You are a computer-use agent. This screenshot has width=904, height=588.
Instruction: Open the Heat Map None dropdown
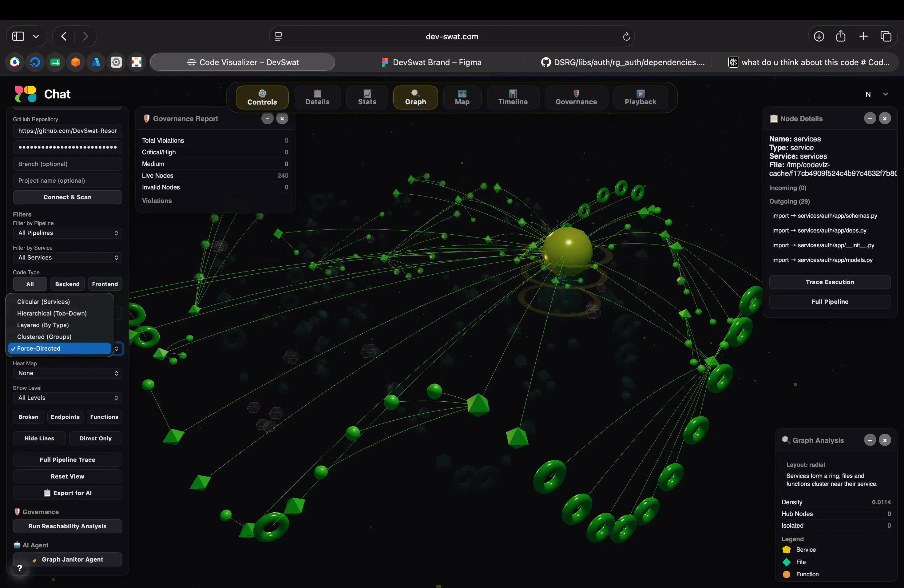tap(68, 373)
